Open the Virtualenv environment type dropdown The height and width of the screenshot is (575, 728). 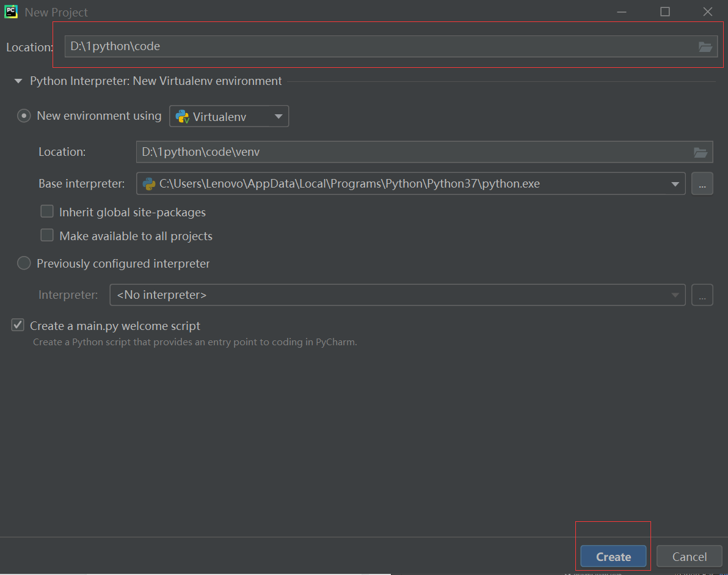229,116
